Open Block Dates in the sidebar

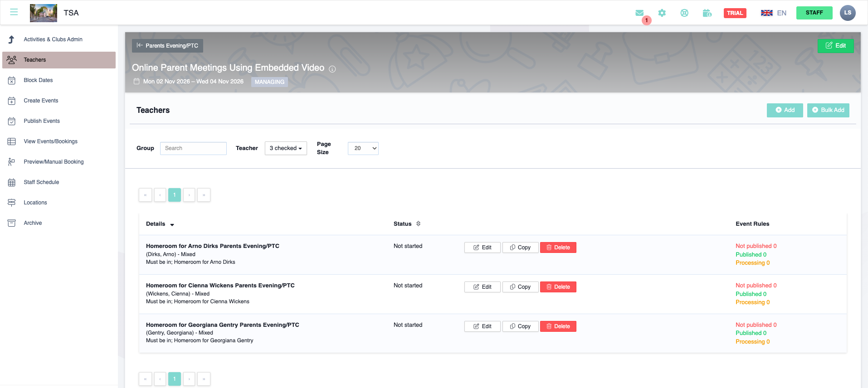pos(38,80)
